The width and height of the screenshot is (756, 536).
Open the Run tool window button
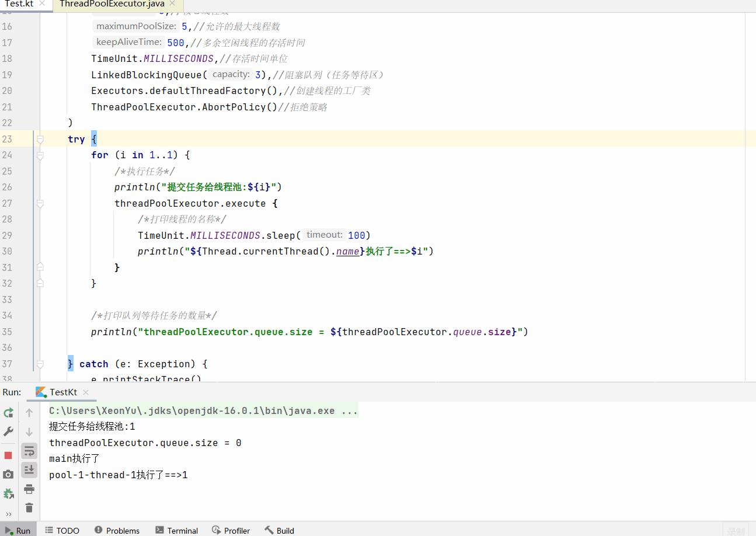(x=18, y=530)
